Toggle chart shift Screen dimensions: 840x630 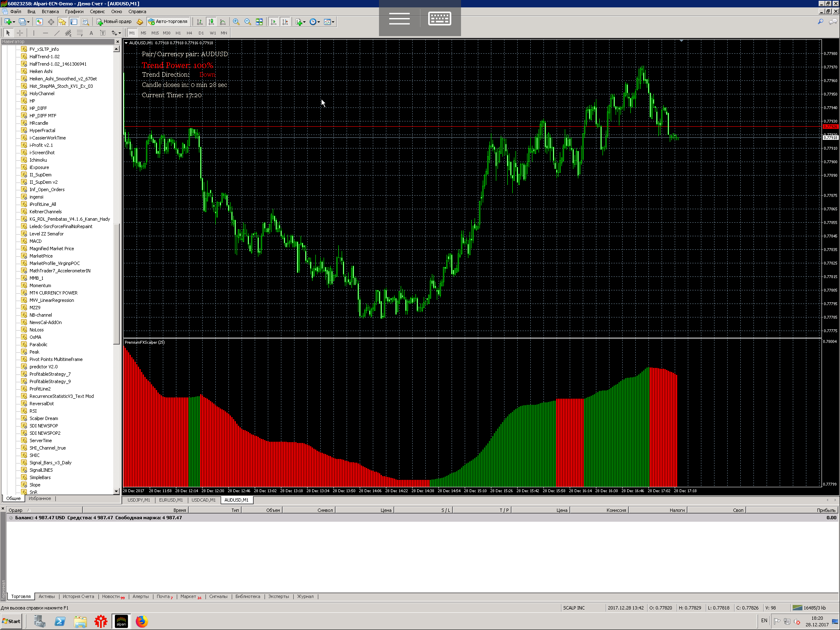(x=285, y=22)
